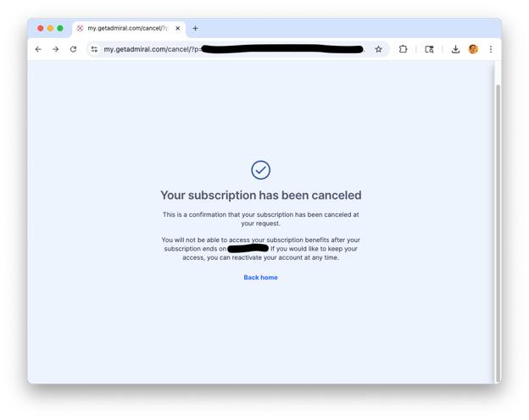Click the blue checkmark confirmation icon
The height and width of the screenshot is (420, 529).
pos(260,170)
